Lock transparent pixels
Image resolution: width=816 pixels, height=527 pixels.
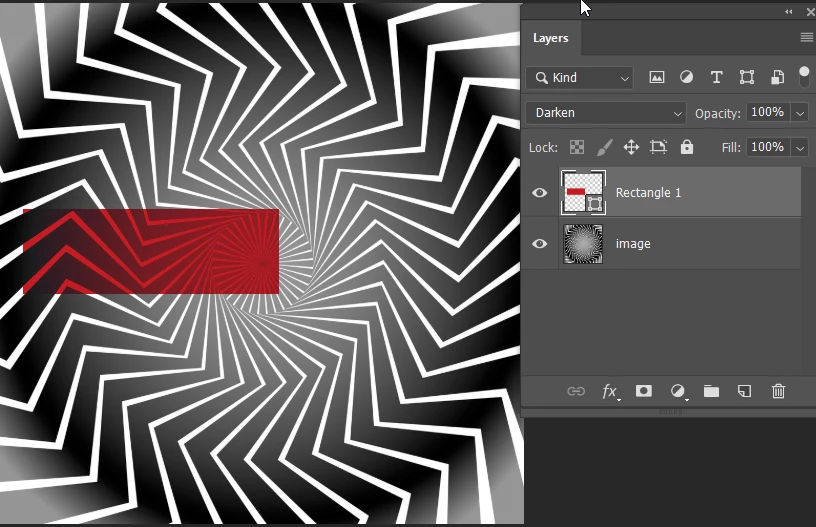click(577, 147)
